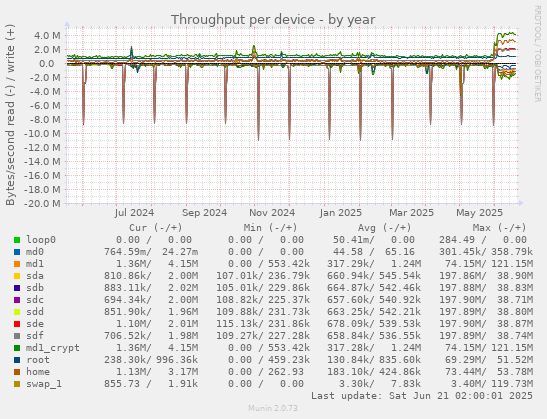Click sdc min value '108.82k/ 225.37k'
Image resolution: width=547 pixels, height=419 pixels.
click(263, 300)
